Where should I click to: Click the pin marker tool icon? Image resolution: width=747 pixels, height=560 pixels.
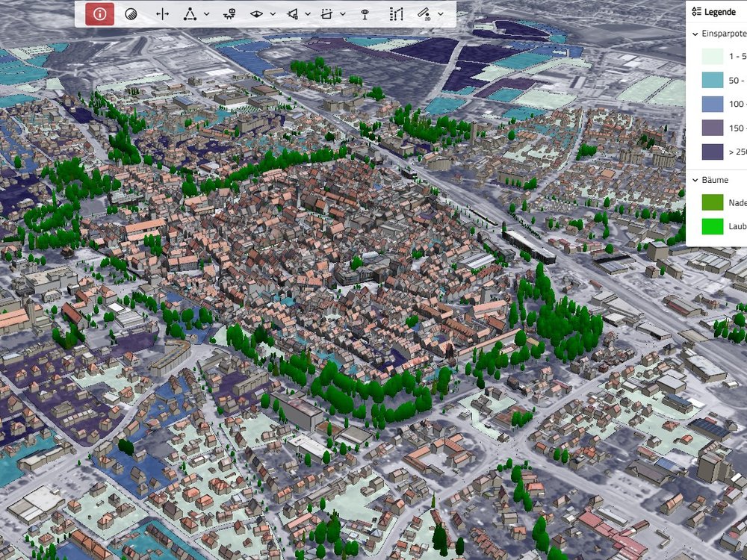(x=365, y=13)
